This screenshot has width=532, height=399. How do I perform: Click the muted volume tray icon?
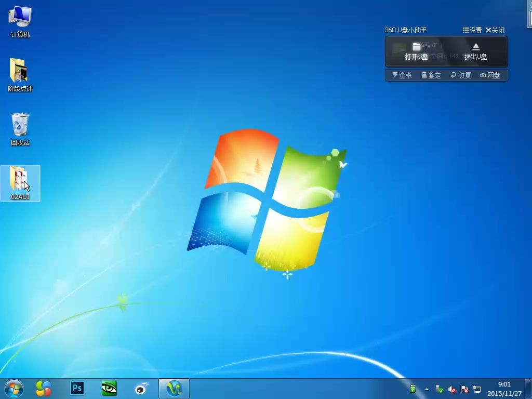[452, 389]
